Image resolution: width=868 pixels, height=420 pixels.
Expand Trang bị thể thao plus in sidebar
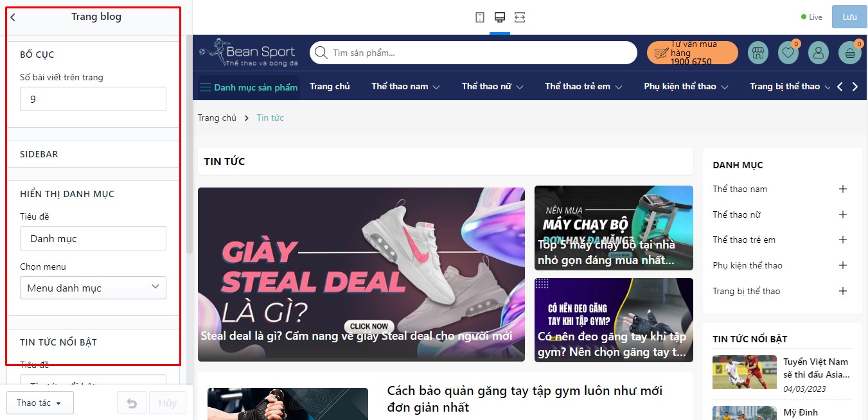[843, 291]
